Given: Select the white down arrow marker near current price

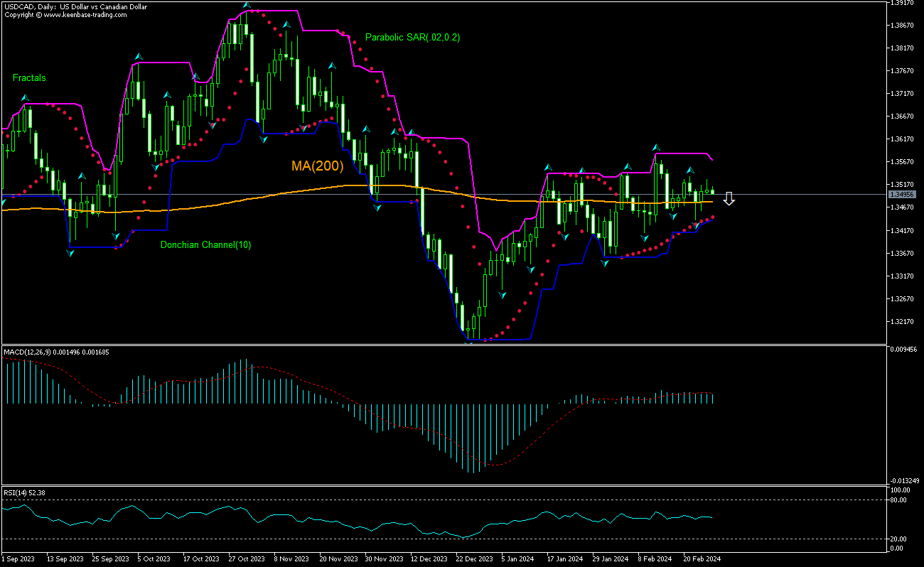Looking at the screenshot, I should (729, 199).
